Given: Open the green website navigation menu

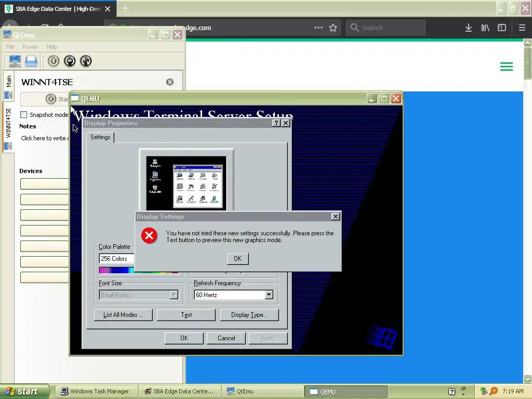Looking at the screenshot, I should [506, 66].
